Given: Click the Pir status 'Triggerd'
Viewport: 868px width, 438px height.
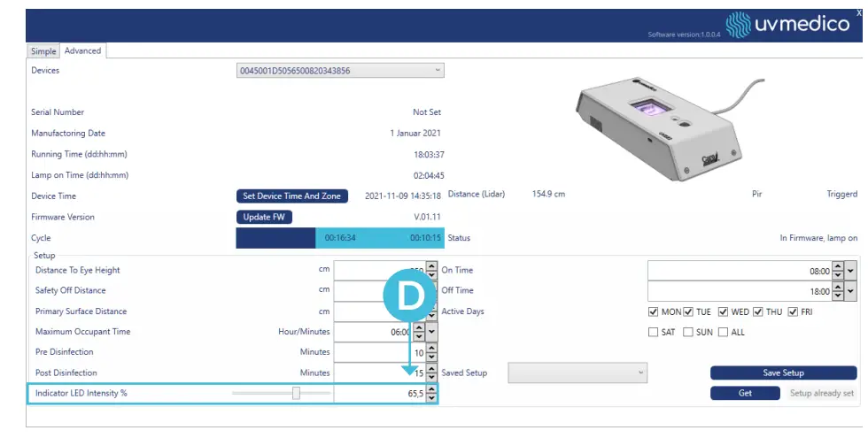Looking at the screenshot, I should pyautogui.click(x=842, y=194).
